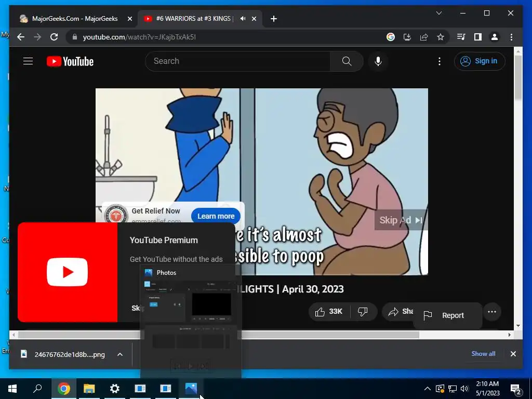Toggle the Chrome side panel
This screenshot has width=532, height=399.
coord(478,37)
